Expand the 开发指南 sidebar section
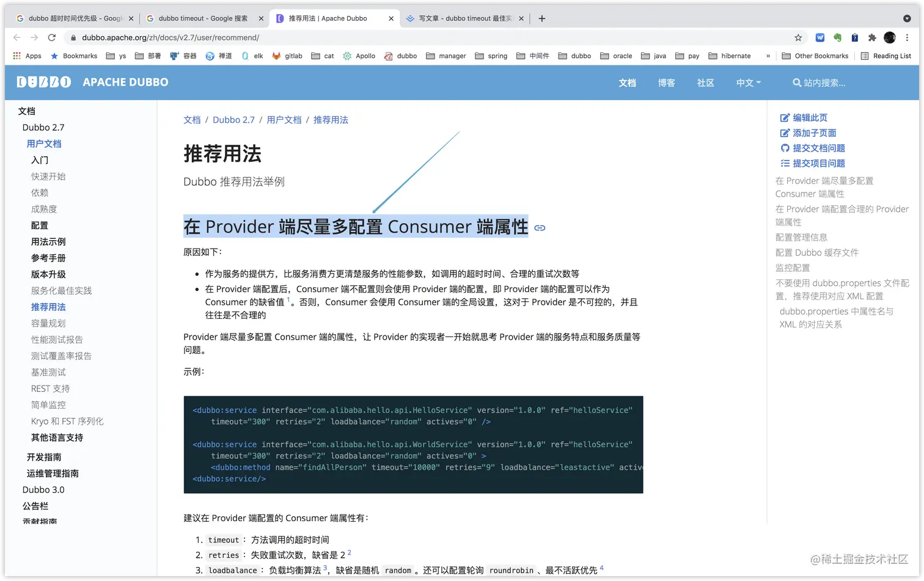924x581 pixels. (44, 457)
